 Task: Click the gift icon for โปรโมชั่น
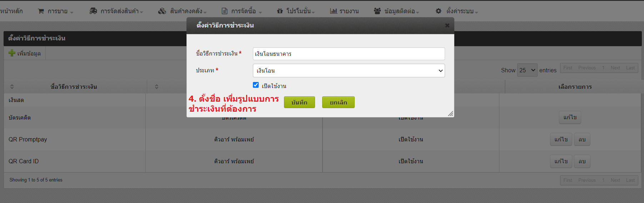tap(280, 11)
